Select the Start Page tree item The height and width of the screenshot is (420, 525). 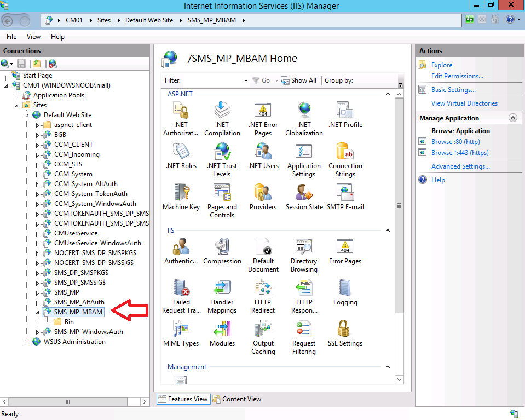(37, 76)
